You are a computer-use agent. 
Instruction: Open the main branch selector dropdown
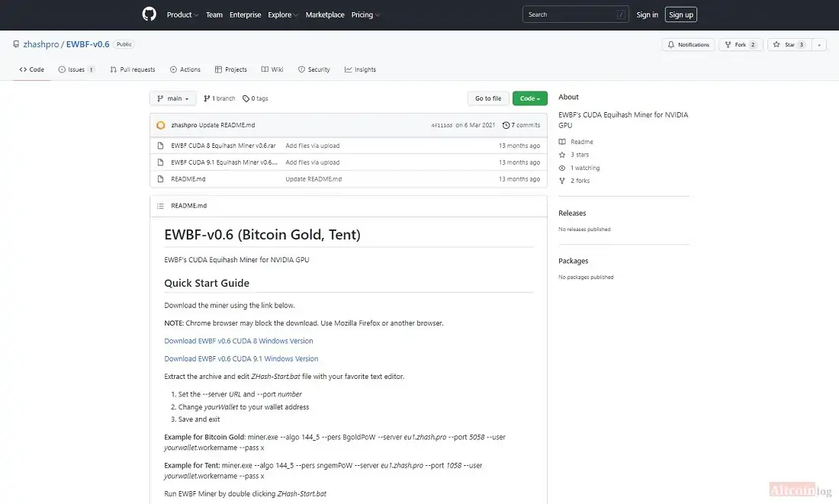coord(173,98)
